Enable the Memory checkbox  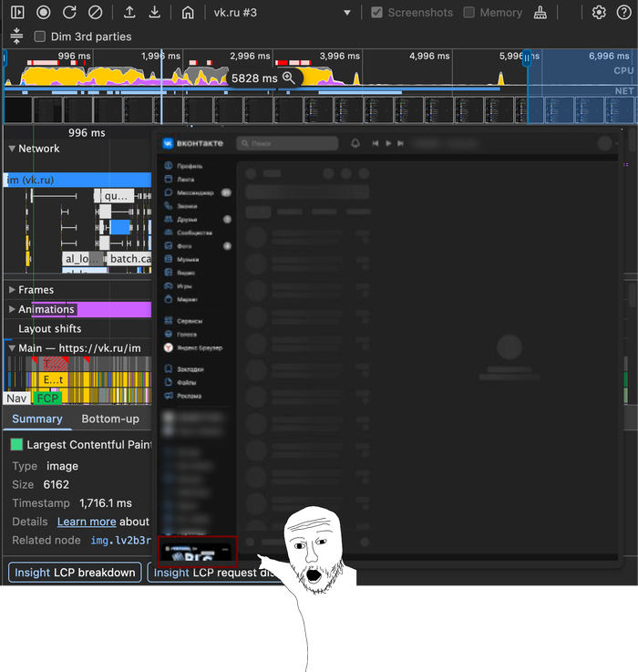pyautogui.click(x=469, y=13)
